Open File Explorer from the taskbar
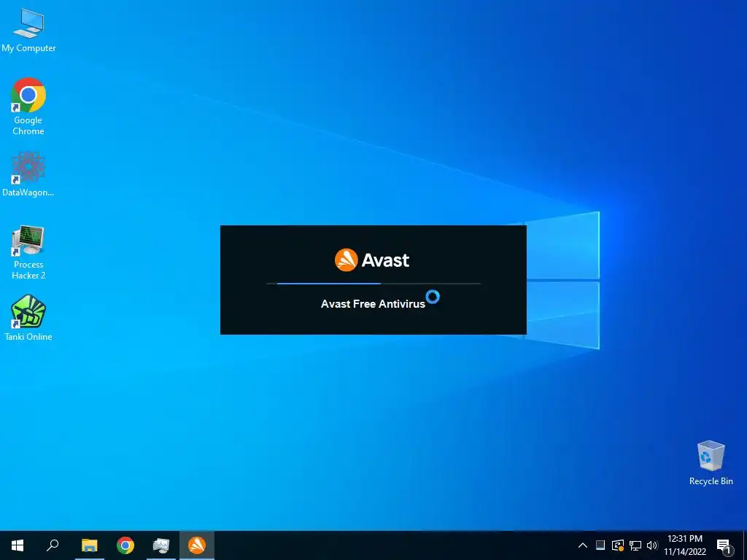747x560 pixels. [x=90, y=545]
